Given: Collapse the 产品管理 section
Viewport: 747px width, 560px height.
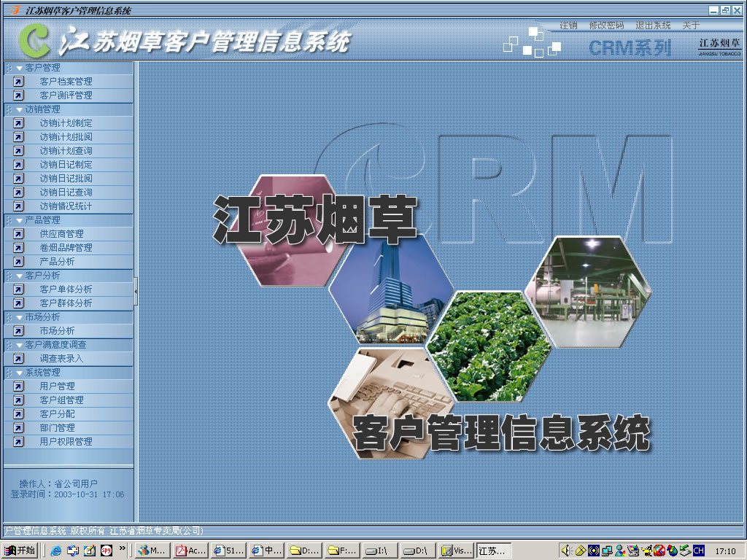Looking at the screenshot, I should pyautogui.click(x=20, y=220).
